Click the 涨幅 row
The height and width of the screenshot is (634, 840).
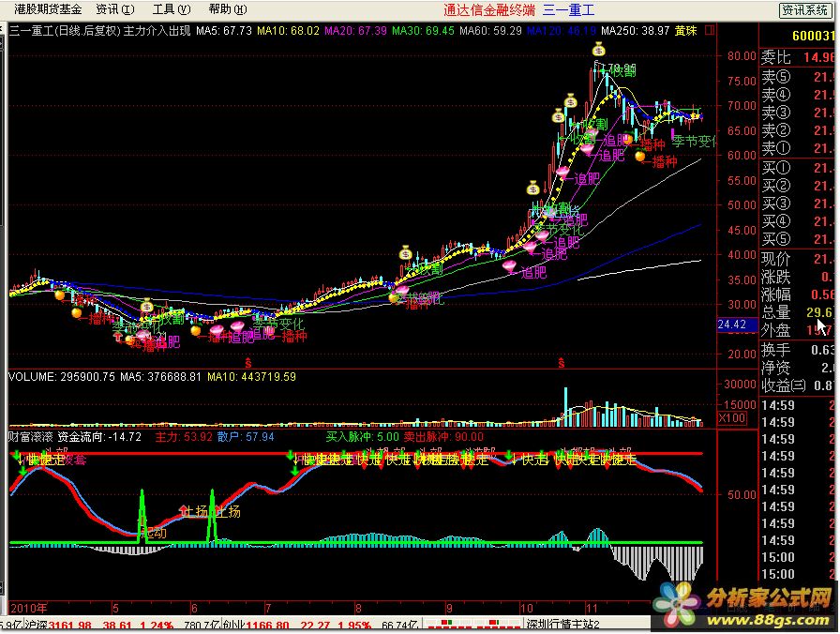tap(797, 294)
